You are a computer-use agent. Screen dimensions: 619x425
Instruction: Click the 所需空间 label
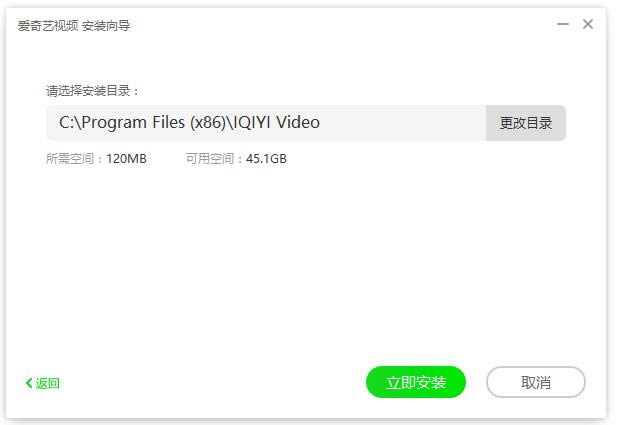(70, 159)
